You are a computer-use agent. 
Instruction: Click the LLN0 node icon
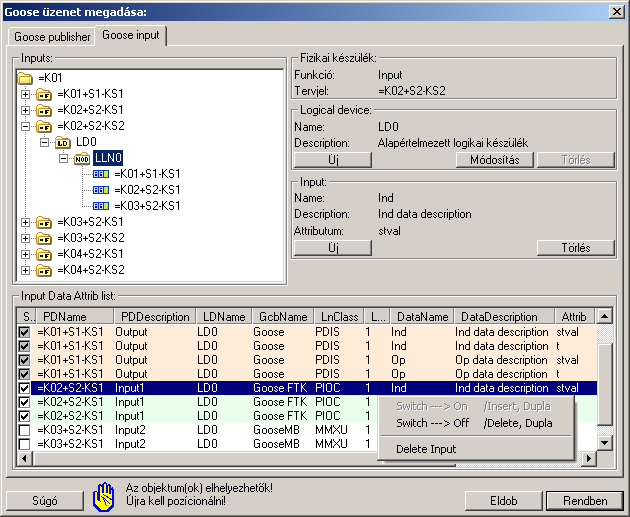(x=82, y=158)
